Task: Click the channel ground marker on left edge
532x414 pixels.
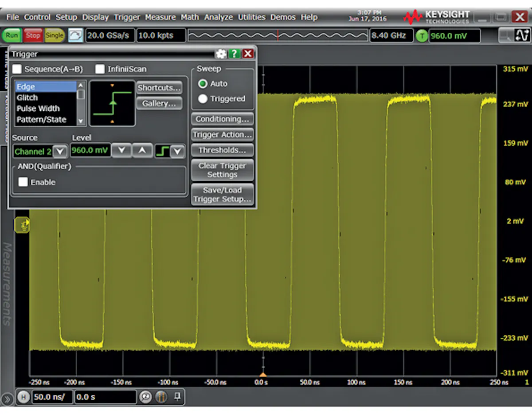Action: [22, 225]
